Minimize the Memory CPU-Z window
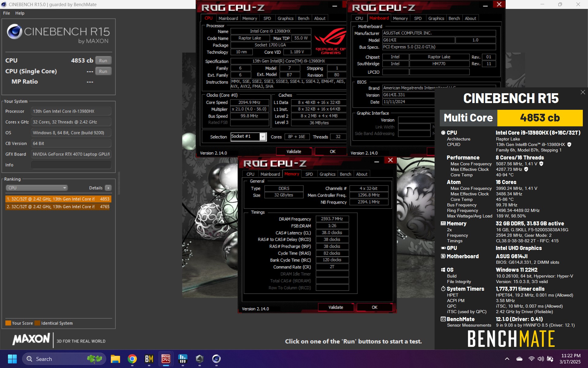This screenshot has height=368, width=588. pos(377,161)
